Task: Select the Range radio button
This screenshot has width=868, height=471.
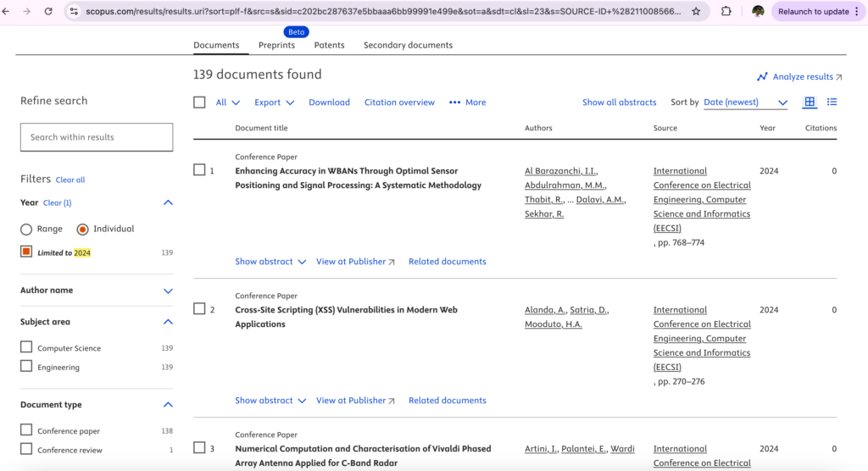Action: click(x=26, y=229)
